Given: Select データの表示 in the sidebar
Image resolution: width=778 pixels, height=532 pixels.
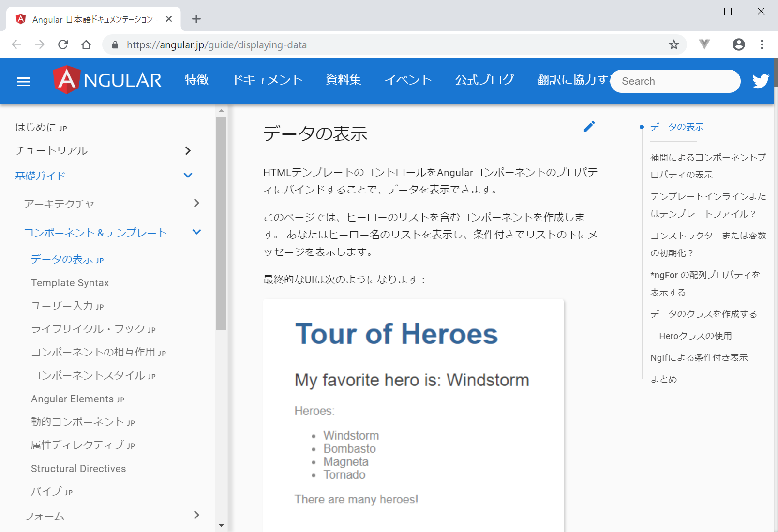Looking at the screenshot, I should pos(67,259).
